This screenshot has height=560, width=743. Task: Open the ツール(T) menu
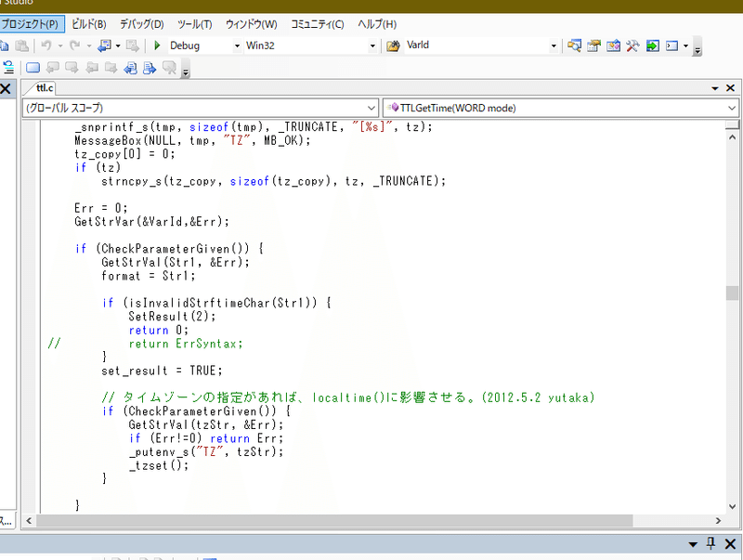pos(195,24)
